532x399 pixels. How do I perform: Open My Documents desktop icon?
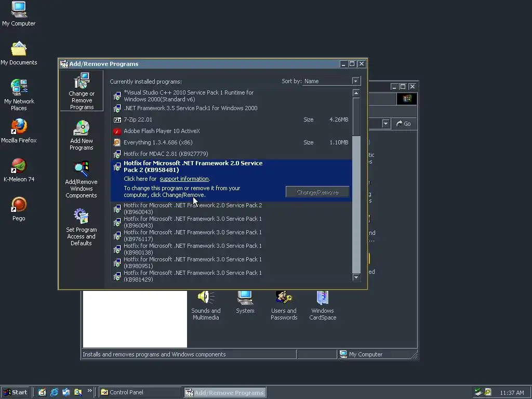point(19,53)
